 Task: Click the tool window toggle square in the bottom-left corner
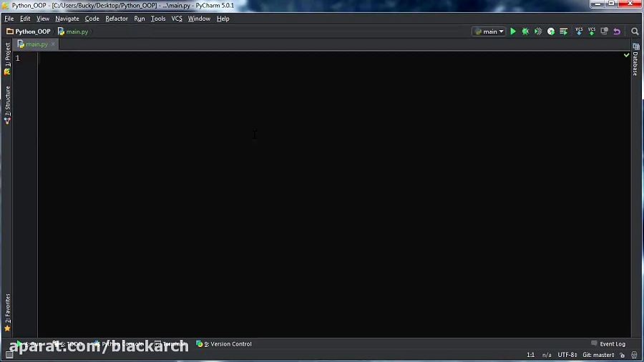click(9, 355)
